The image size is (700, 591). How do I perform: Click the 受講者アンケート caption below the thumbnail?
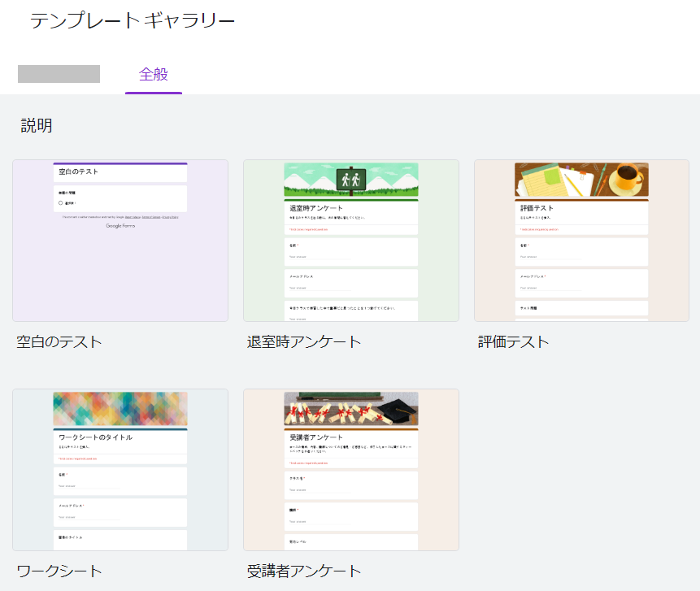pos(303,571)
